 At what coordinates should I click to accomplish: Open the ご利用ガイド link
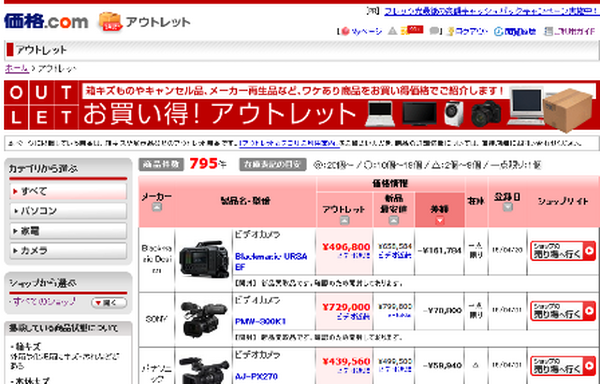tap(569, 31)
